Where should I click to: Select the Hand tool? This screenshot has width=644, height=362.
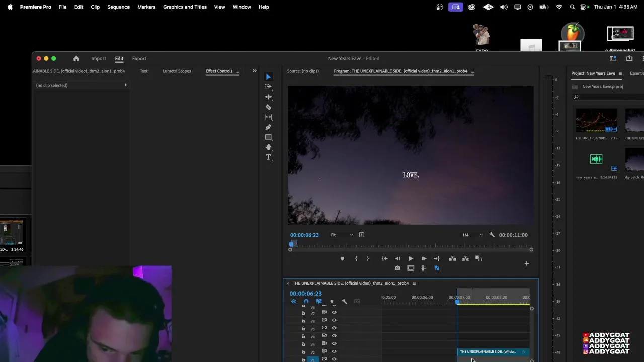pyautogui.click(x=268, y=147)
